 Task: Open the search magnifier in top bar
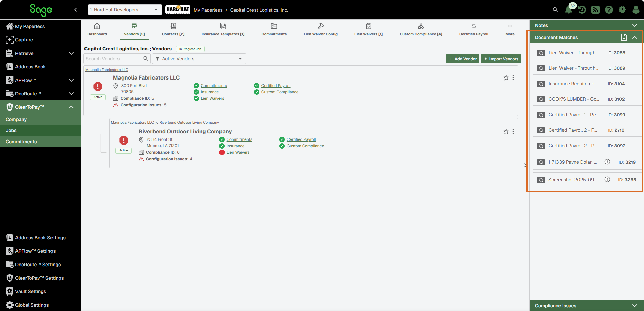pyautogui.click(x=555, y=10)
